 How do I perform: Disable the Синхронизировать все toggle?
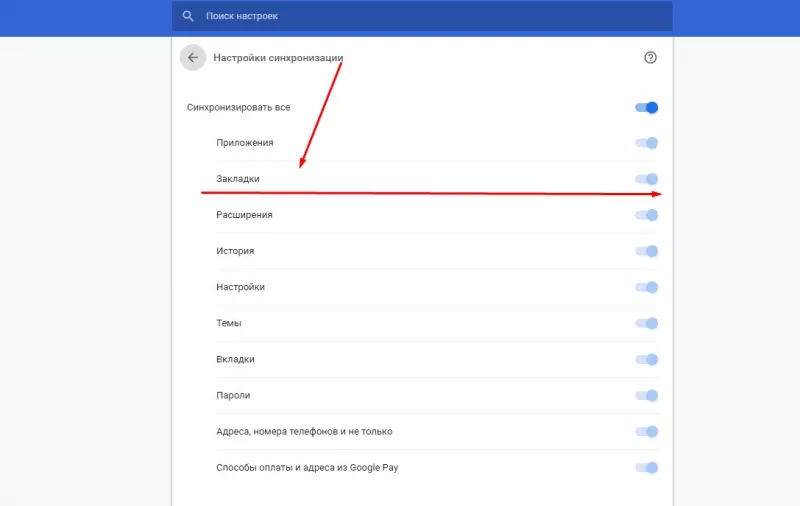(x=647, y=107)
